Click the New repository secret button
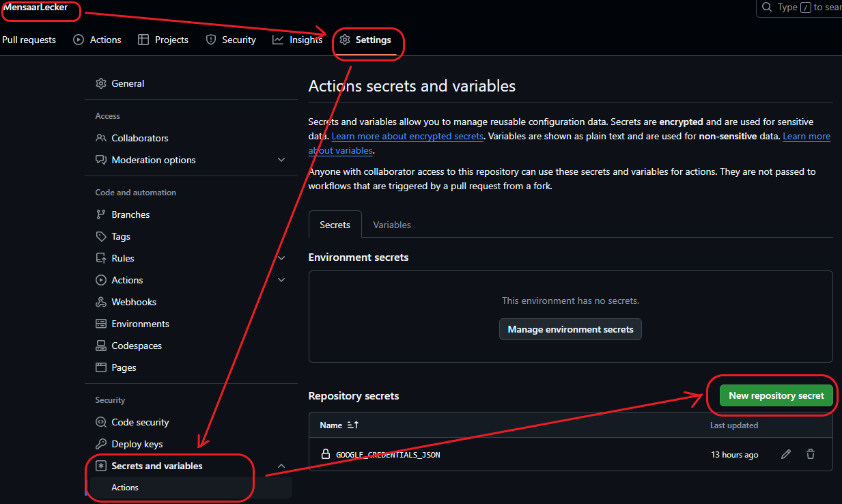This screenshot has height=504, width=842. pyautogui.click(x=776, y=395)
